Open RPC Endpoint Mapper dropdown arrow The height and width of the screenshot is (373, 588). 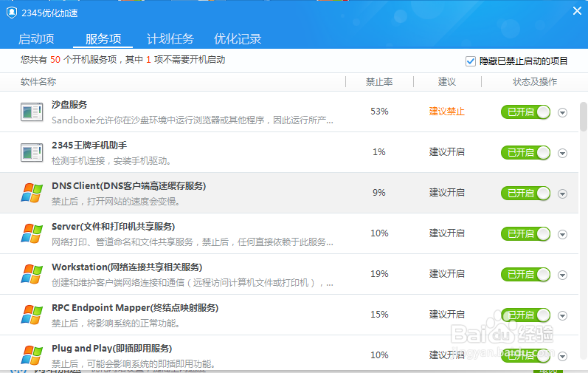tap(562, 315)
